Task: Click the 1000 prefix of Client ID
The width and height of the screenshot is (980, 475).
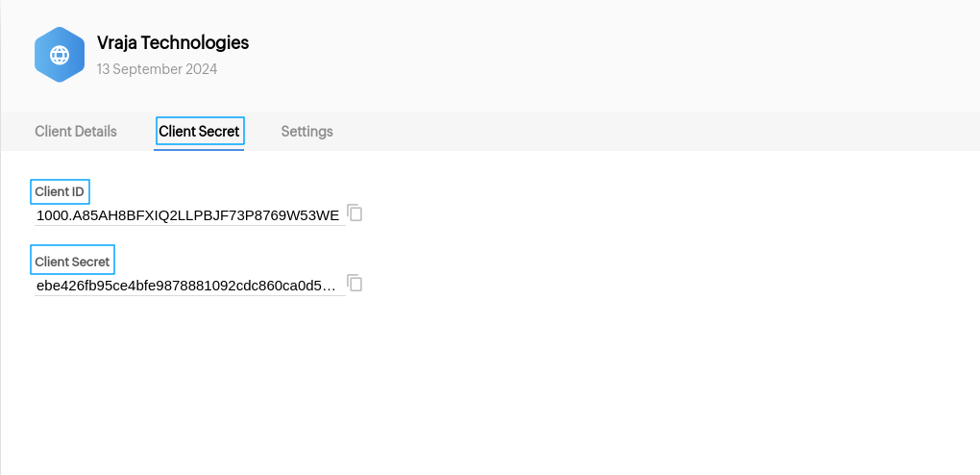Action: coord(50,216)
